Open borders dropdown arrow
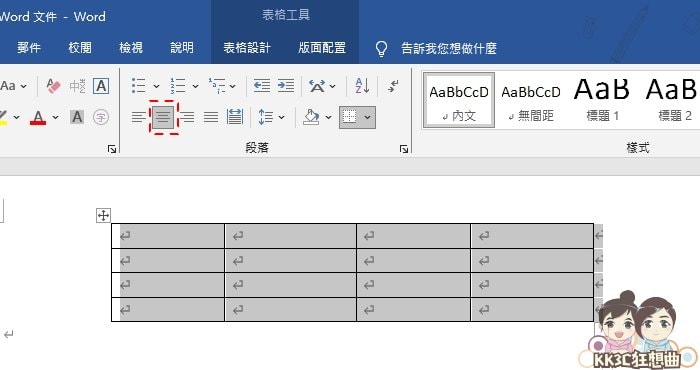700x370 pixels. click(367, 117)
